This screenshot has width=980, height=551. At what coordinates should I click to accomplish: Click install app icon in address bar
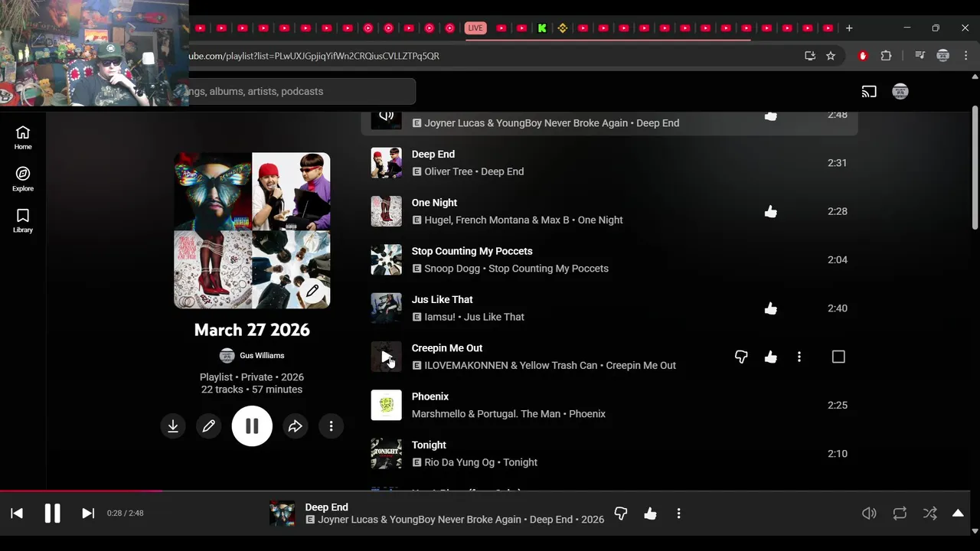[810, 56]
